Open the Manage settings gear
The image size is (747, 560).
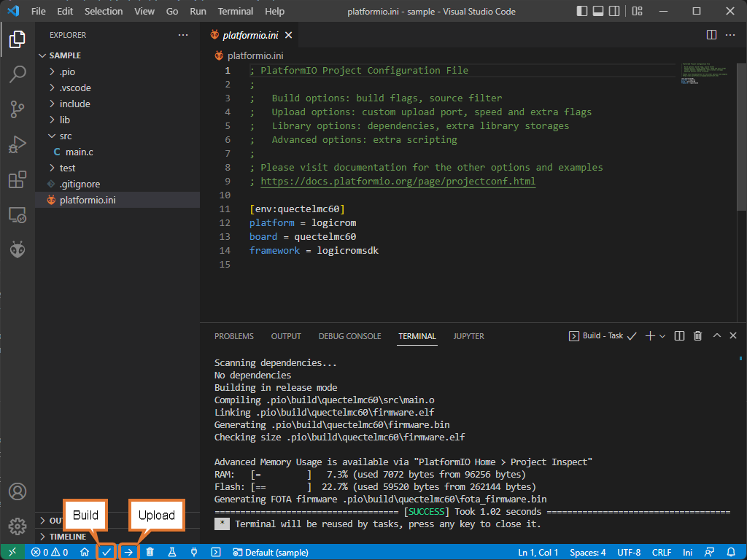click(18, 526)
